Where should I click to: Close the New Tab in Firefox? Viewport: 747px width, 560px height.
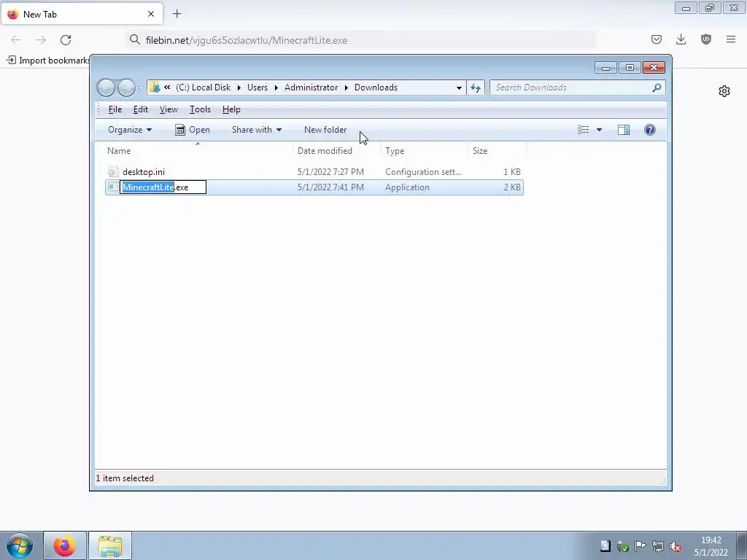pyautogui.click(x=151, y=15)
